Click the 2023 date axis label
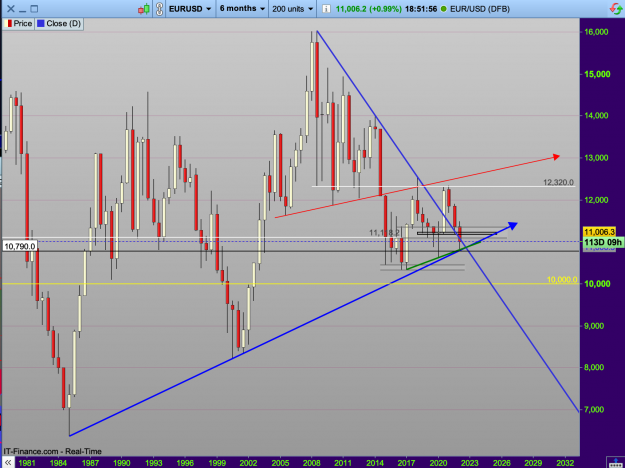The width and height of the screenshot is (625, 468). (x=470, y=463)
